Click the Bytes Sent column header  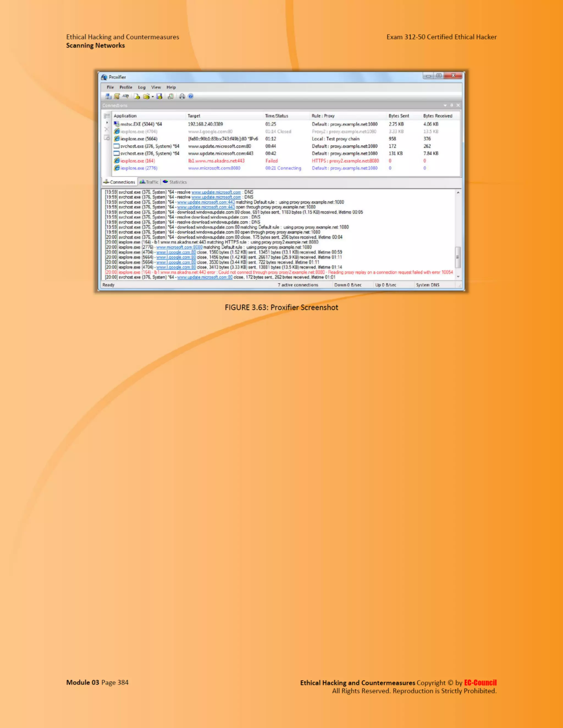coord(399,116)
